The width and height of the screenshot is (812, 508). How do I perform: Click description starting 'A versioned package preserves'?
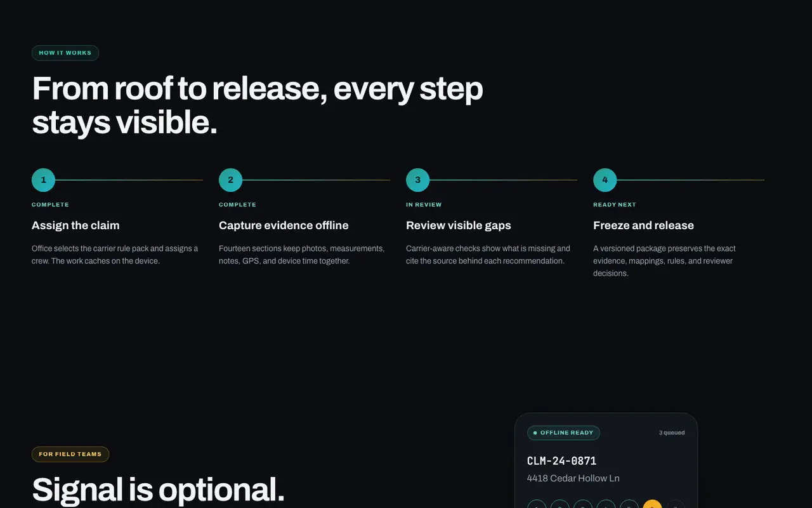click(665, 261)
